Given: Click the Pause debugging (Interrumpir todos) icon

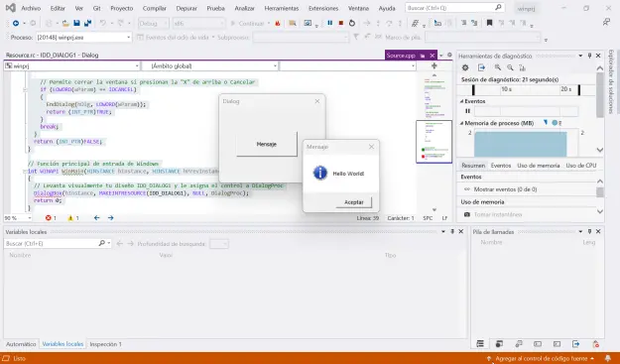Looking at the screenshot, I should (329, 24).
